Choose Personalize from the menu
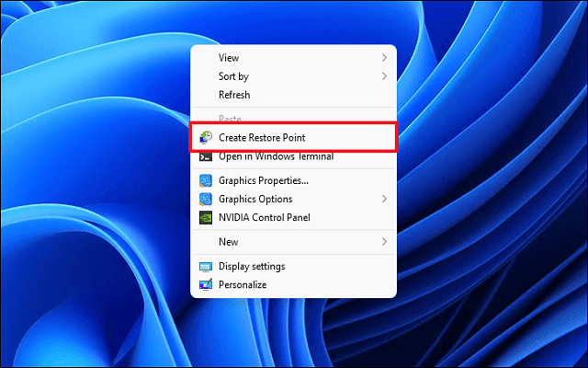 click(293, 284)
